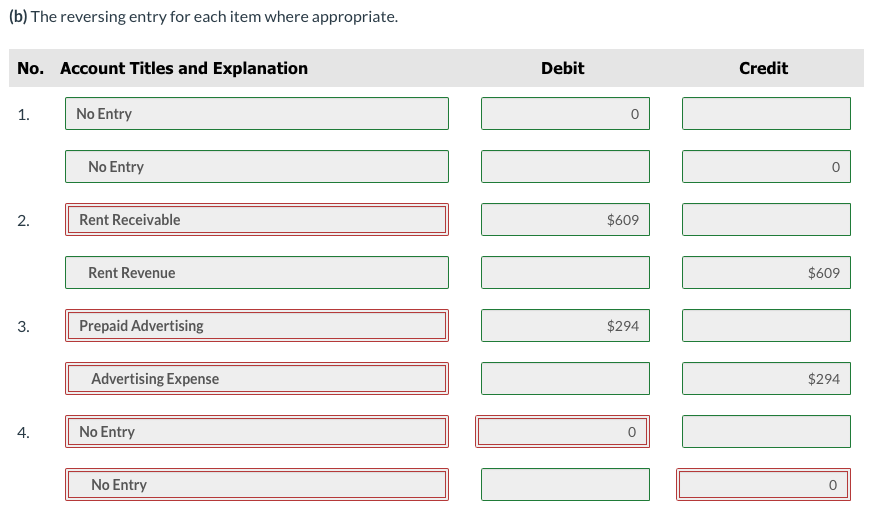Click the credit field containing $294
This screenshot has width=883, height=524.
(x=766, y=378)
